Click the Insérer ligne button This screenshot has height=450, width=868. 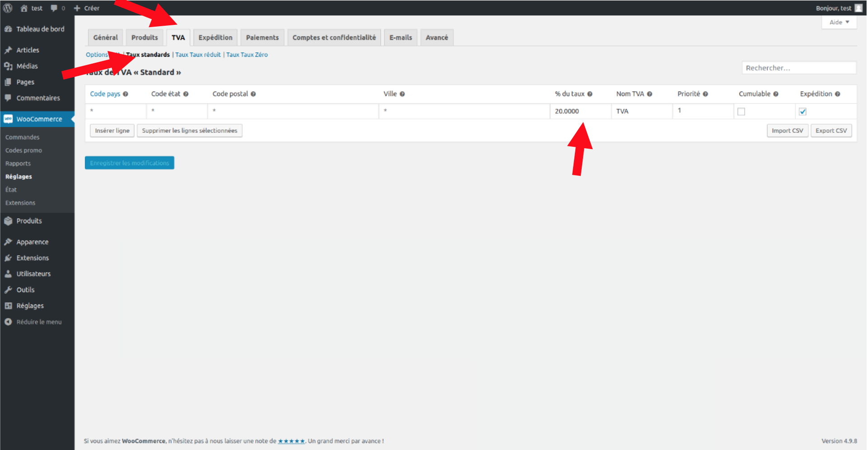coord(112,131)
